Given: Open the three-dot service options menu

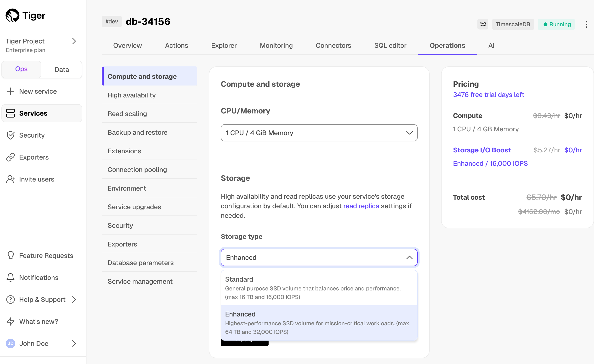Looking at the screenshot, I should click(x=586, y=24).
